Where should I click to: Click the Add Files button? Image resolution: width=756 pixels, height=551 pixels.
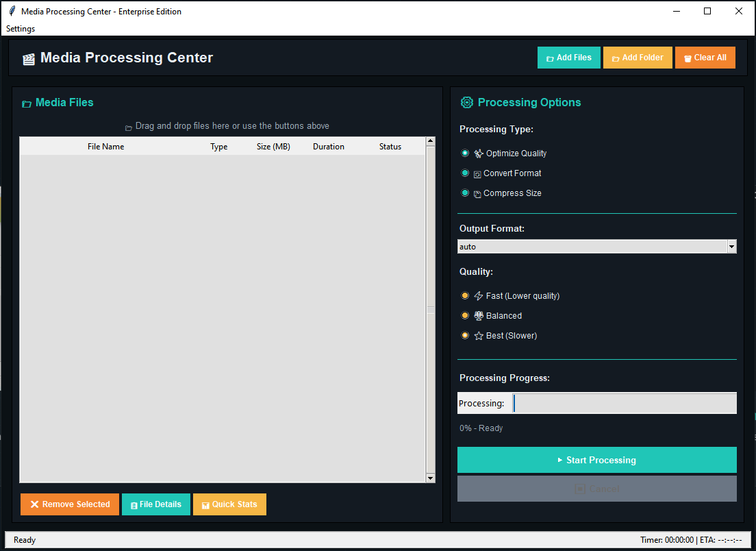568,58
